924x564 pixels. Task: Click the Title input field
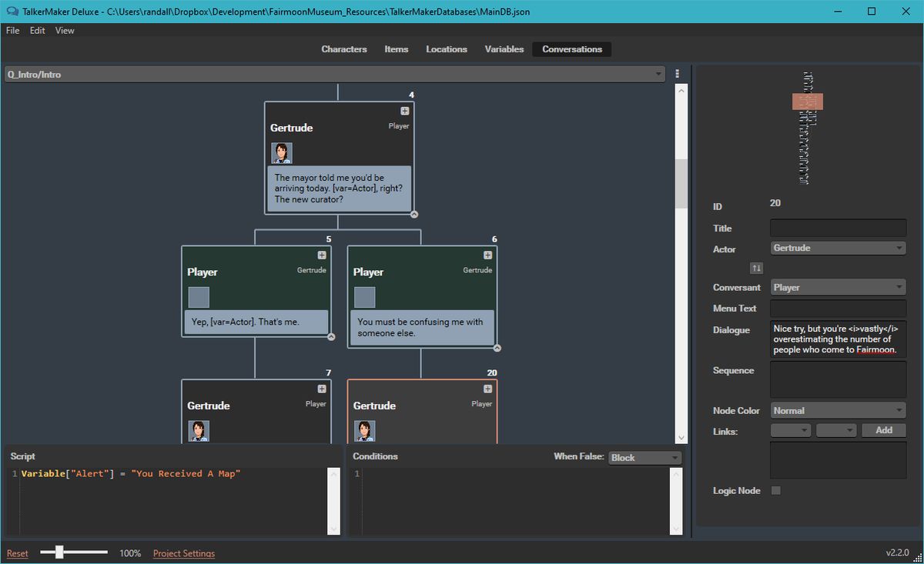838,228
